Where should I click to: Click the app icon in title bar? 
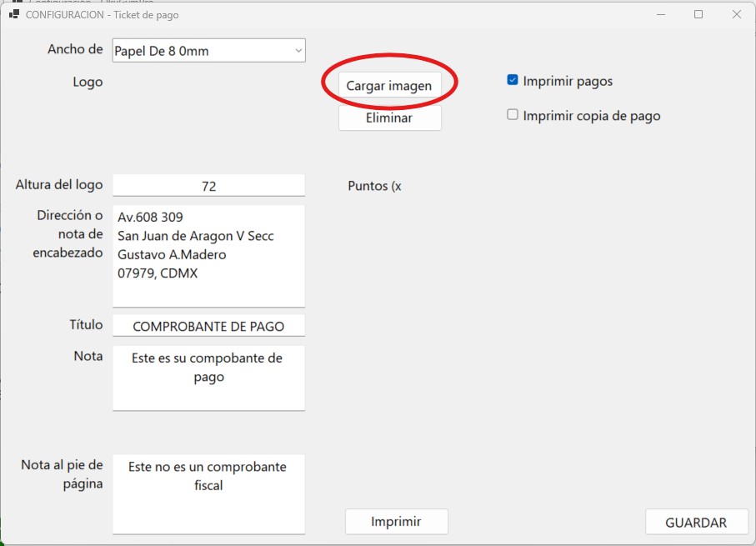click(x=14, y=14)
